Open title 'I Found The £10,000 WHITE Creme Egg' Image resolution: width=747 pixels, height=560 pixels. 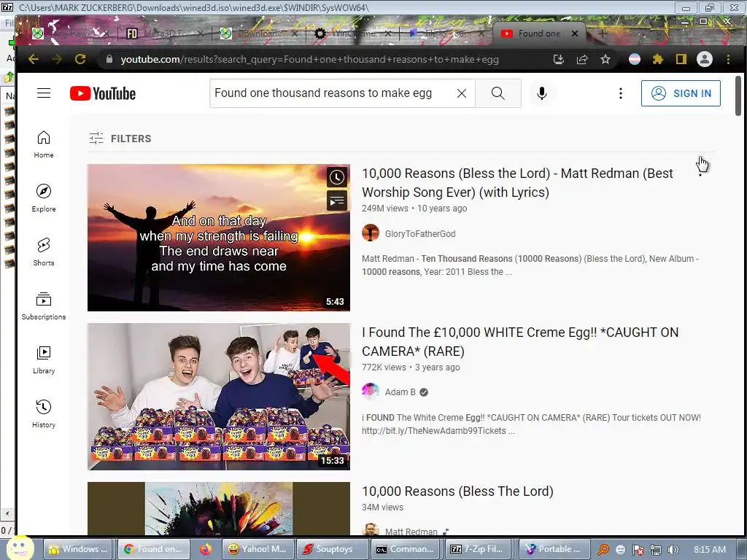pos(520,342)
